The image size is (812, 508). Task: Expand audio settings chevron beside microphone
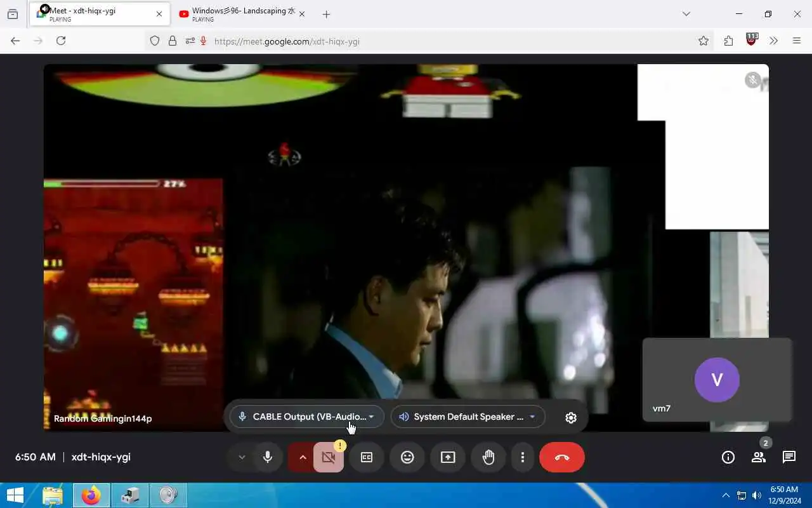point(242,457)
